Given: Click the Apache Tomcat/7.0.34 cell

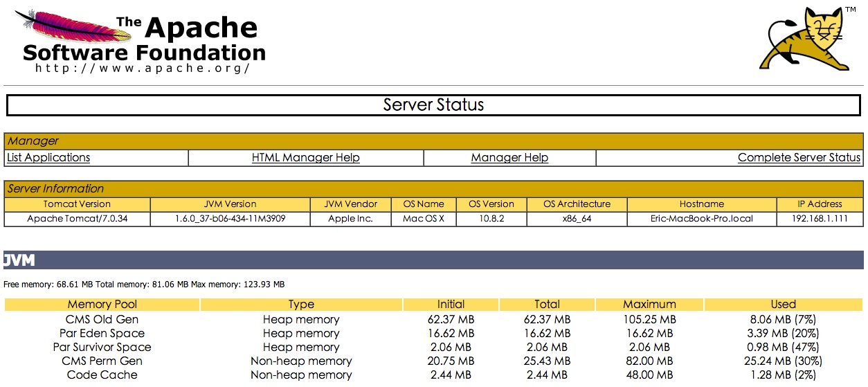Looking at the screenshot, I should pyautogui.click(x=77, y=219).
